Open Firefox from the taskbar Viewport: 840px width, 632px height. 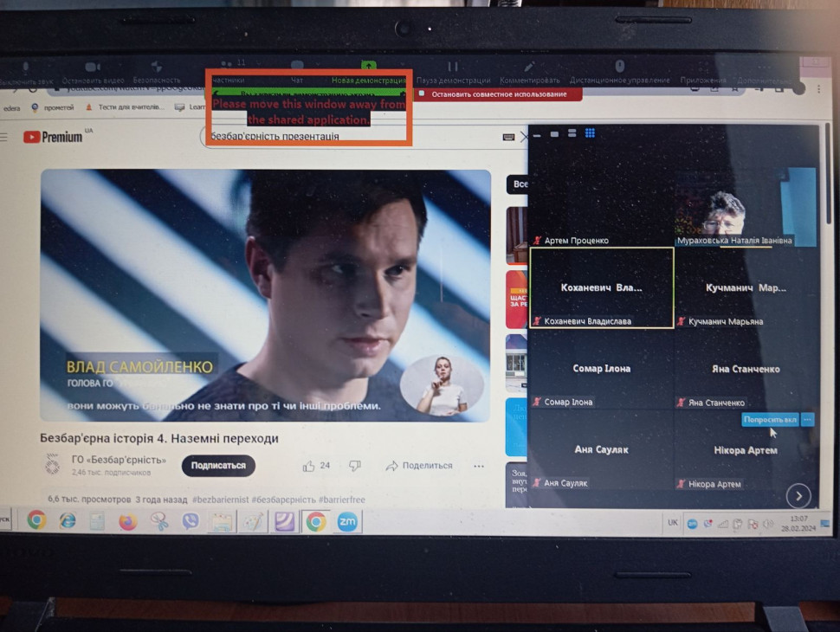click(x=128, y=522)
